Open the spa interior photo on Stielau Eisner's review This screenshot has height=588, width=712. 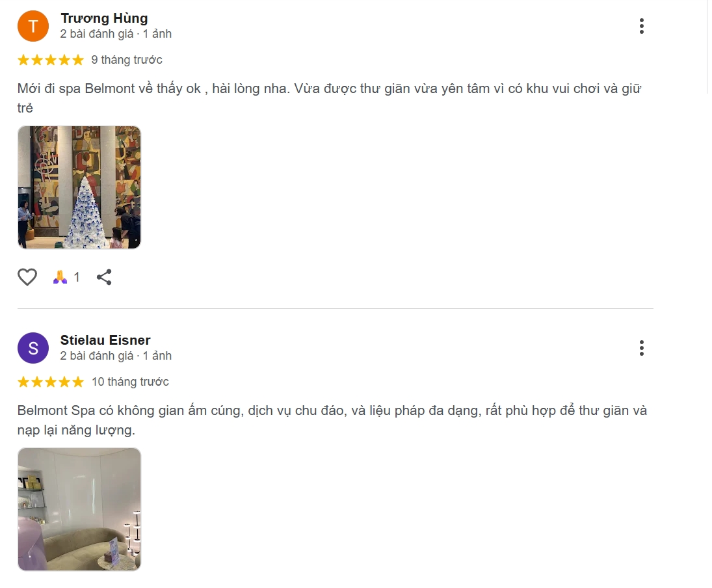[79, 509]
